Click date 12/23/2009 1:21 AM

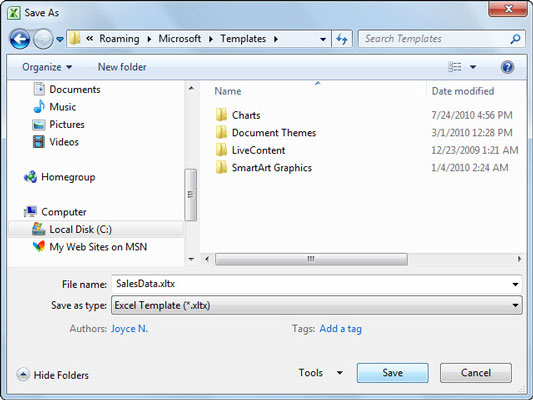point(475,150)
